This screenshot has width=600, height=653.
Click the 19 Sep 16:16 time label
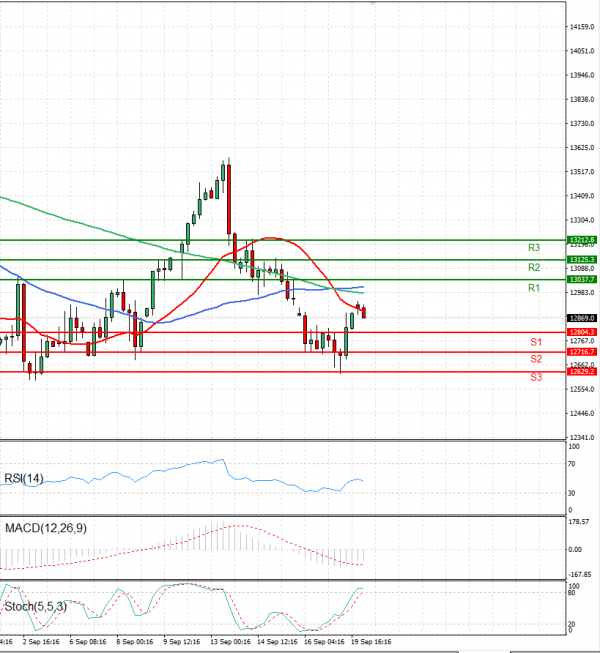[371, 642]
